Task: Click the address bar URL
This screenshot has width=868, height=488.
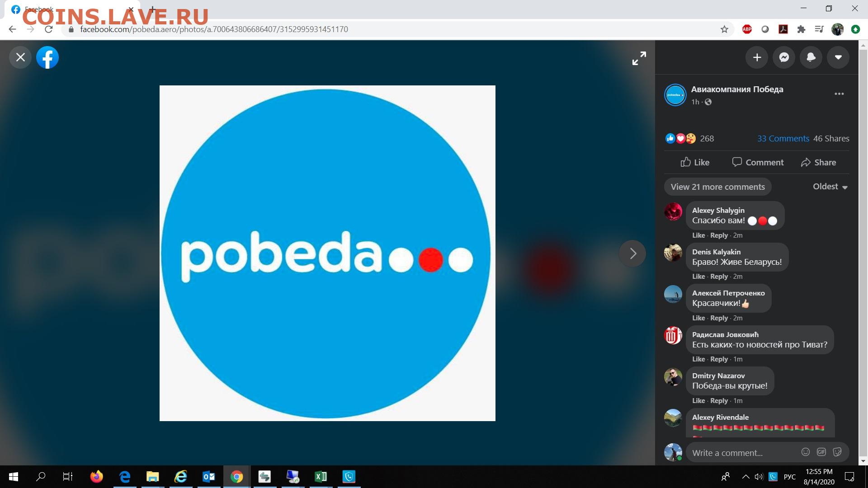Action: (x=214, y=29)
